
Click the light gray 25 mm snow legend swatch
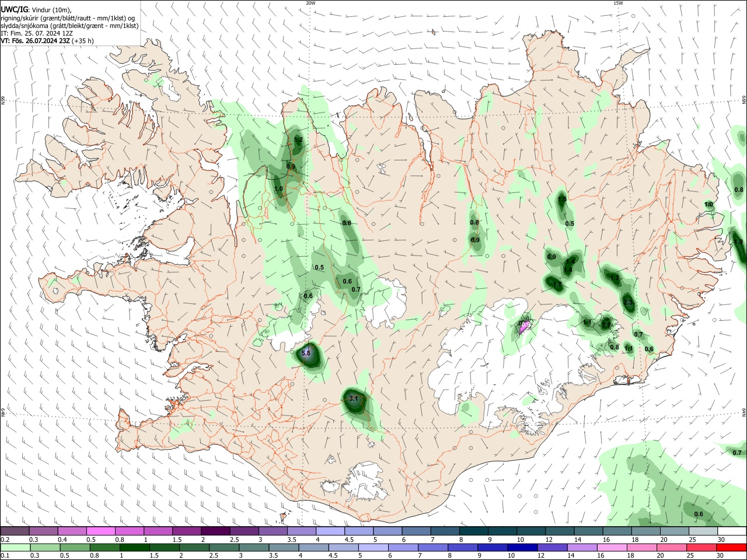(x=704, y=531)
